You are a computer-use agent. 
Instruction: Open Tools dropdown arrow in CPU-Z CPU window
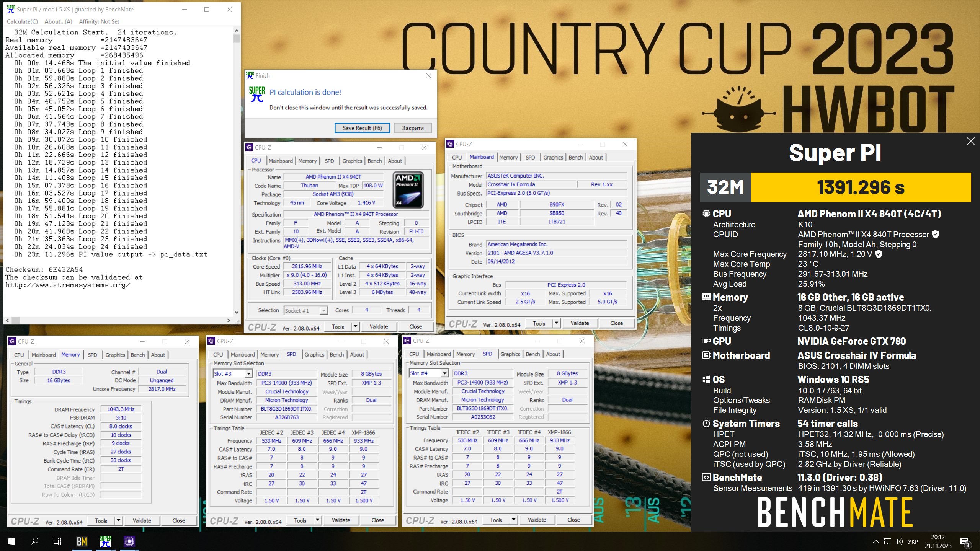(x=356, y=326)
